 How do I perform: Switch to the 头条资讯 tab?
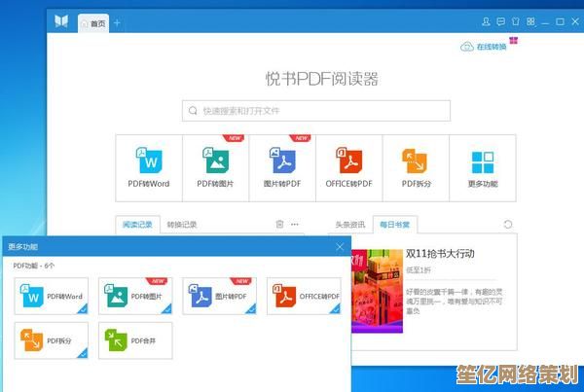(x=350, y=225)
